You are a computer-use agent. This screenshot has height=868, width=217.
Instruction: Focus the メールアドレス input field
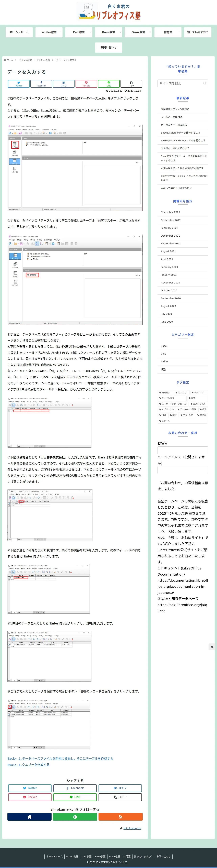coord(183,470)
